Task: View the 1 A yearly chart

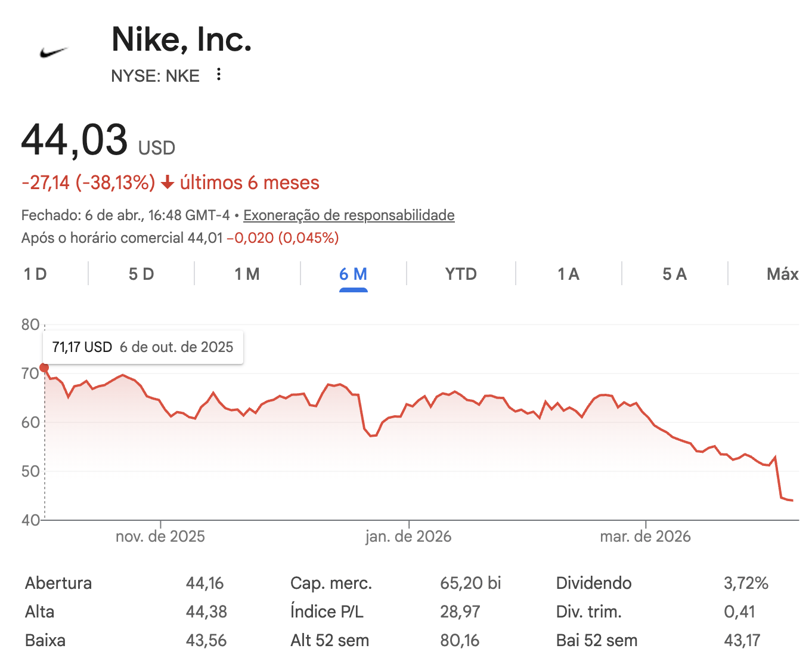Action: [568, 274]
